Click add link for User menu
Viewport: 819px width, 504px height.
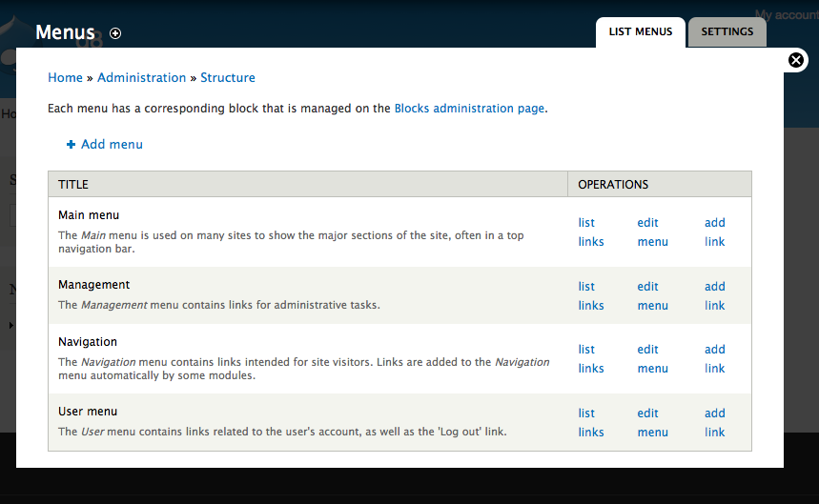pyautogui.click(x=714, y=423)
